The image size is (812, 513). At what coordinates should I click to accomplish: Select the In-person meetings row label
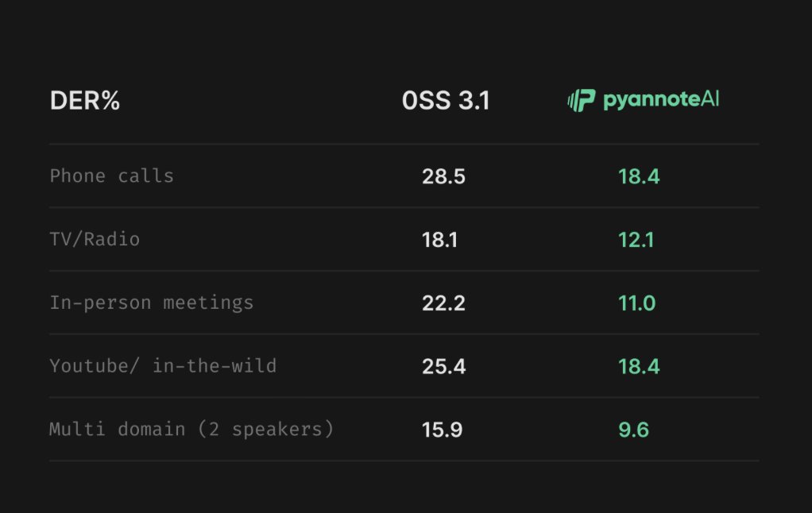pos(152,303)
